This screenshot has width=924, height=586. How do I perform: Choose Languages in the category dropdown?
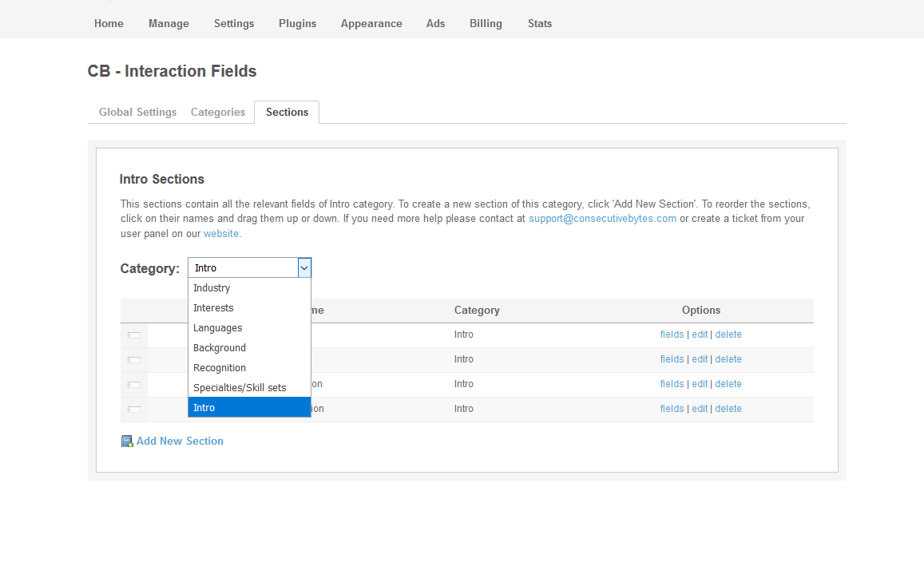click(x=217, y=328)
